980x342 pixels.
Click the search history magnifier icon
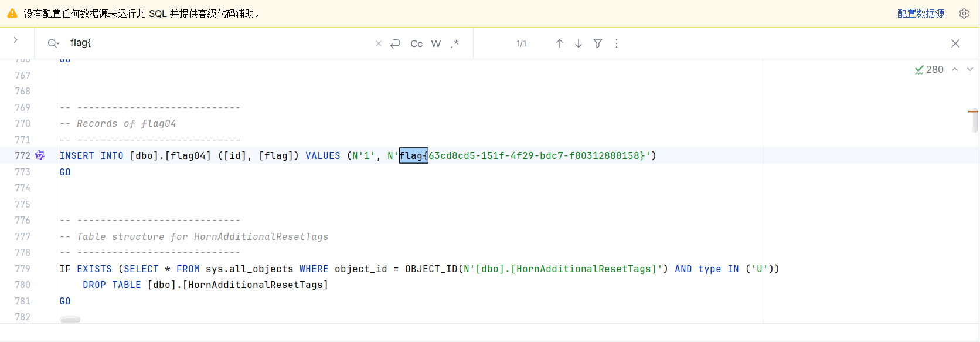[x=53, y=43]
